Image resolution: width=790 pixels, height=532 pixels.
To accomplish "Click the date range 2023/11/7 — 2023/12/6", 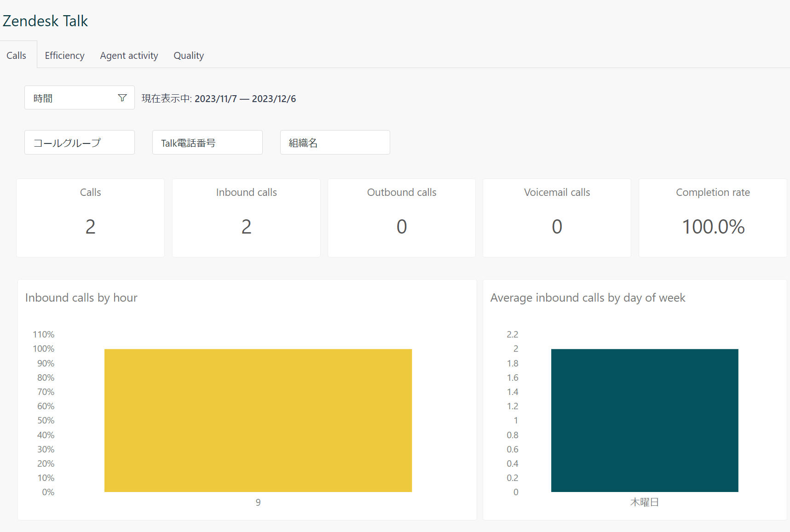I will pyautogui.click(x=246, y=98).
